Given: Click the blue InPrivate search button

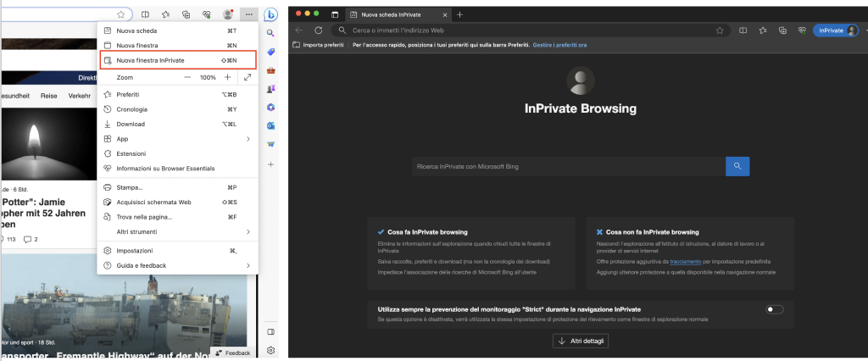Looking at the screenshot, I should coord(737,166).
